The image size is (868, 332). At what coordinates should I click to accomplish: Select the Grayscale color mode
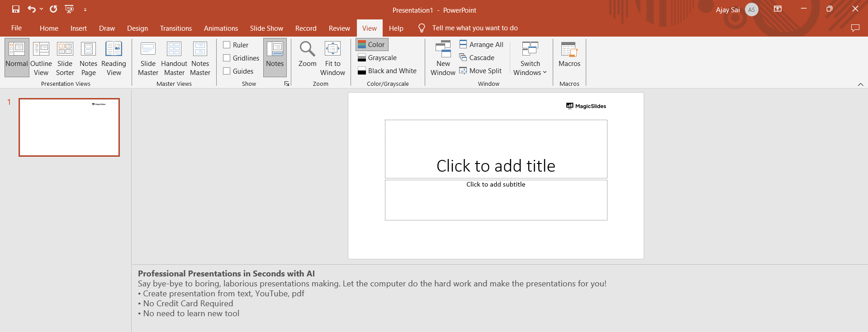click(377, 57)
